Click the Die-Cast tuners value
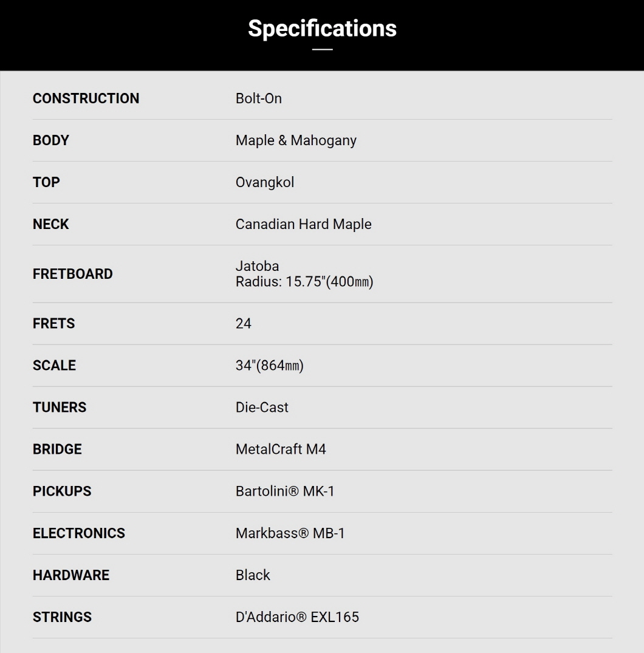 [262, 408]
